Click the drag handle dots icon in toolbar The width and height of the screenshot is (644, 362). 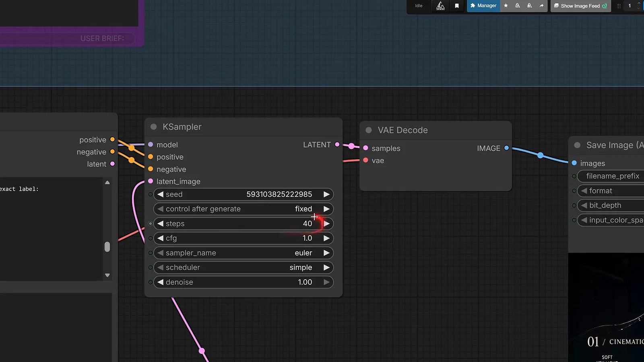pyautogui.click(x=619, y=6)
